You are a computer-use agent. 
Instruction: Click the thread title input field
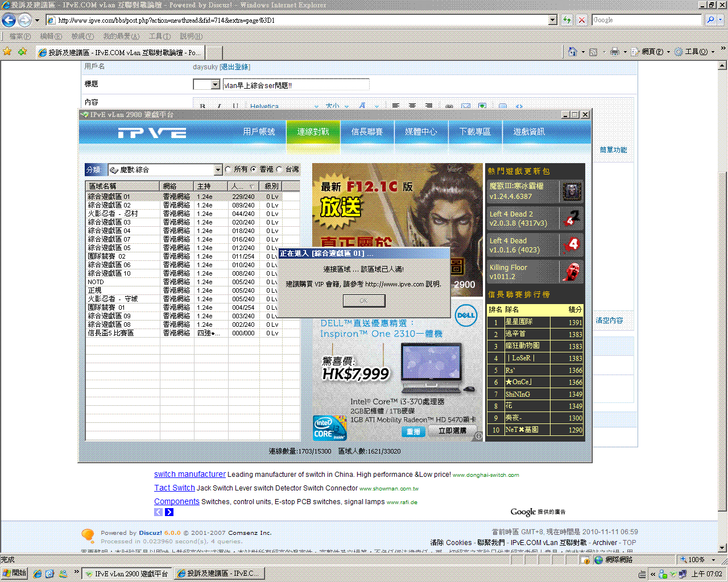296,85
